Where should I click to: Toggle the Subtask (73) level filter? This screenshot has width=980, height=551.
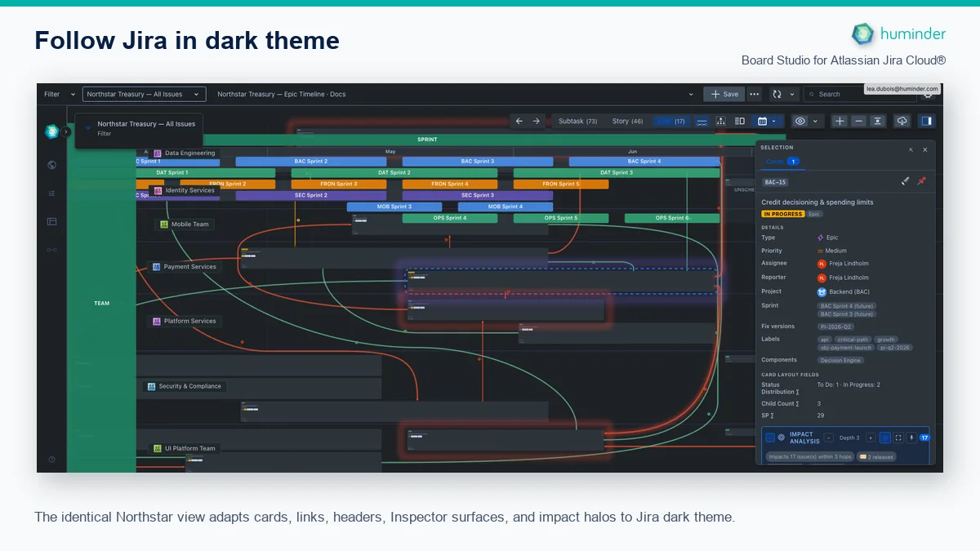click(x=577, y=121)
